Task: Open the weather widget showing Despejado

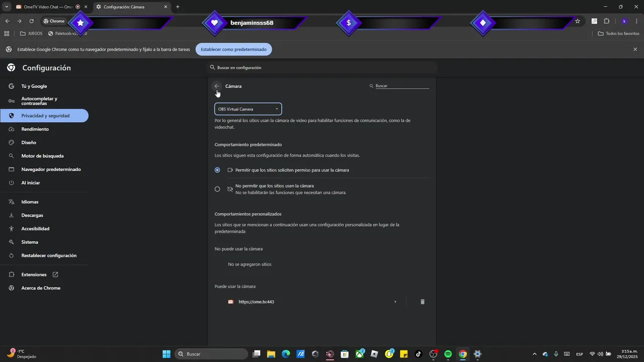Action: 23,354
